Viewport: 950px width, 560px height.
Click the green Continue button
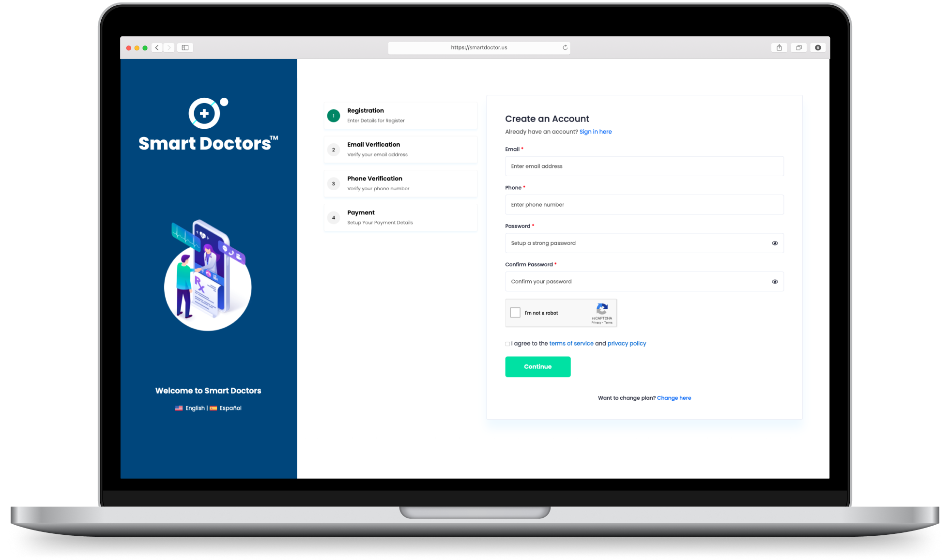point(538,366)
